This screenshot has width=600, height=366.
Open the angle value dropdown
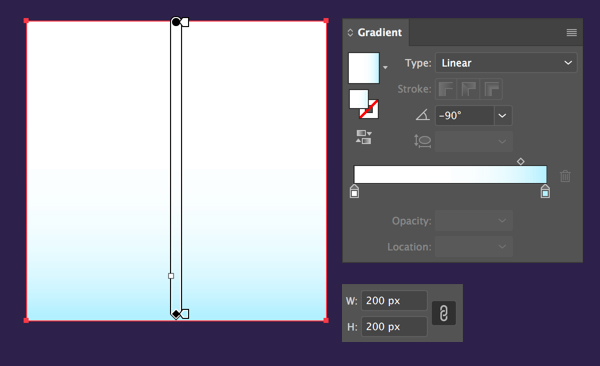502,115
